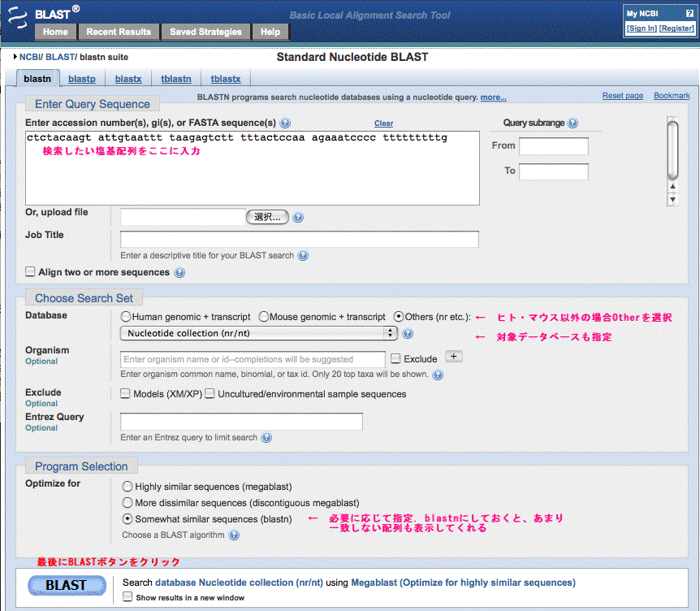Open Recent Results menu

[119, 32]
